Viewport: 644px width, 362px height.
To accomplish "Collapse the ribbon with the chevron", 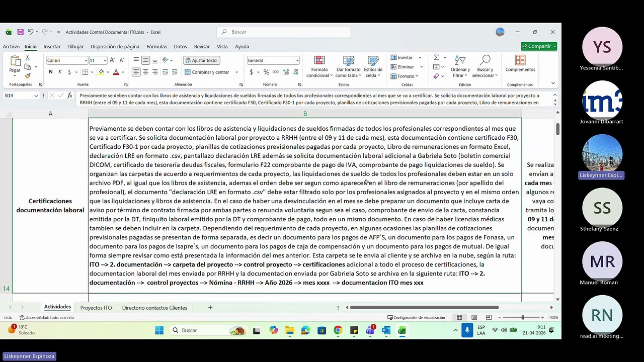I will pos(553,83).
